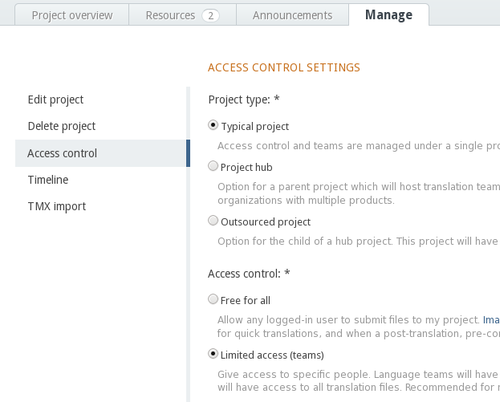Select the Typical project radio button

213,125
